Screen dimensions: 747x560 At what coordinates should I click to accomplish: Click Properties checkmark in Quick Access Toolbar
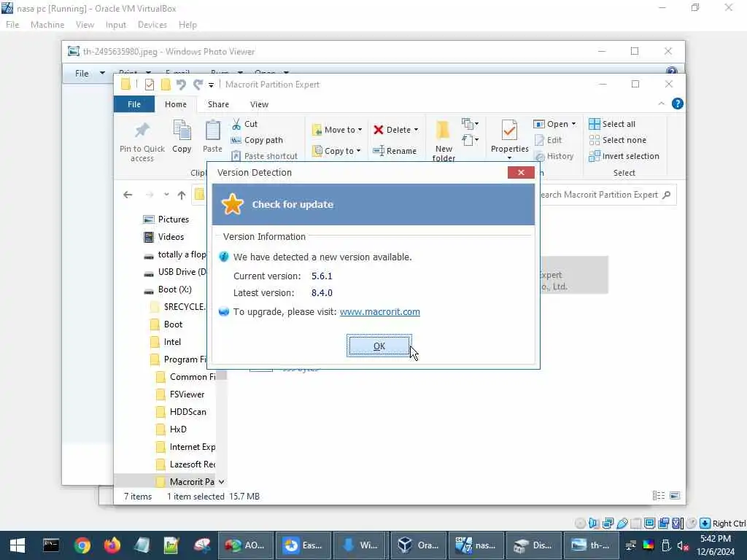(x=150, y=85)
